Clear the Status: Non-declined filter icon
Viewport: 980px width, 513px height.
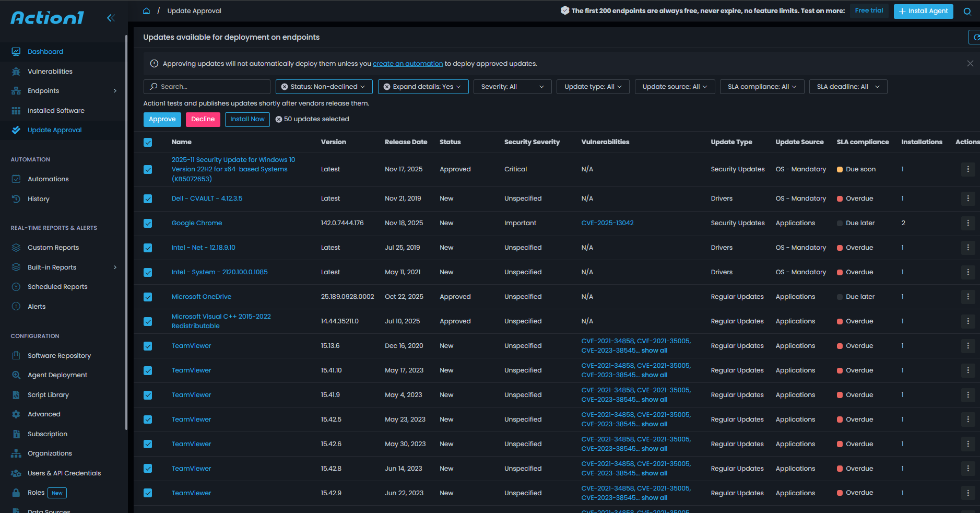tap(285, 87)
